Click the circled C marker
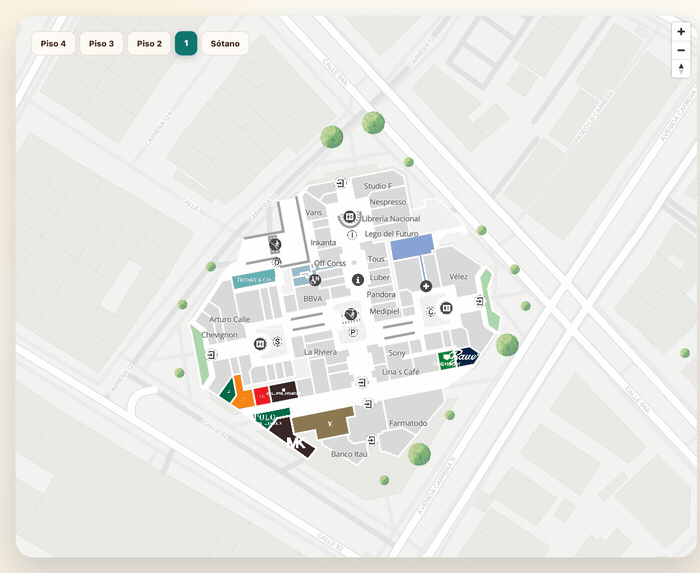This screenshot has width=700, height=573. [x=431, y=311]
